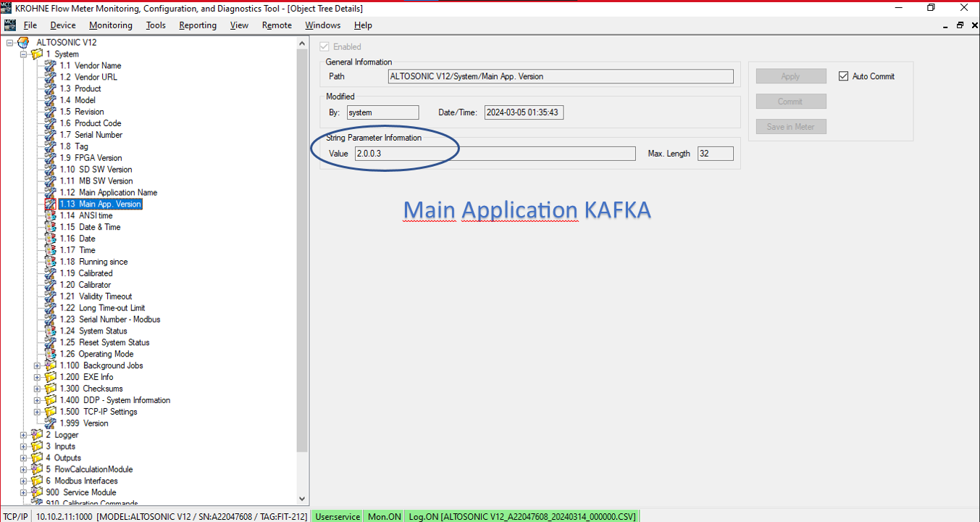The width and height of the screenshot is (980, 522).
Task: Click the Modified By field showing system
Action: [382, 112]
